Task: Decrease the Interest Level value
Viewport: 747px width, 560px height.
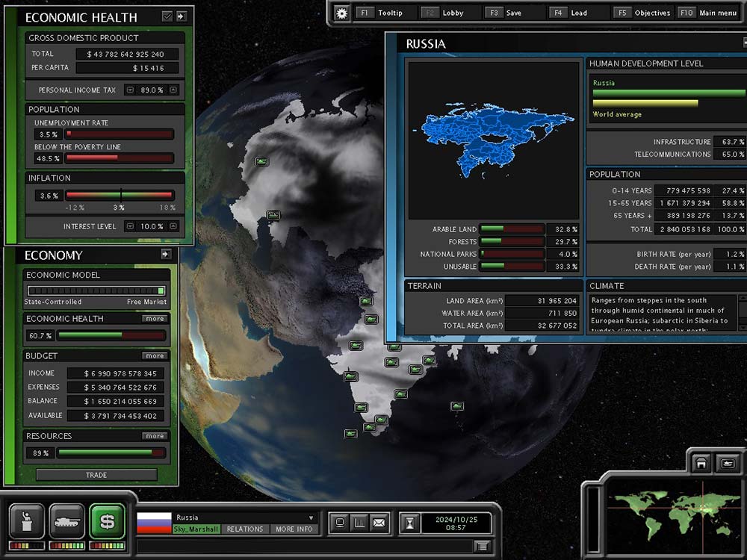Action: (129, 226)
